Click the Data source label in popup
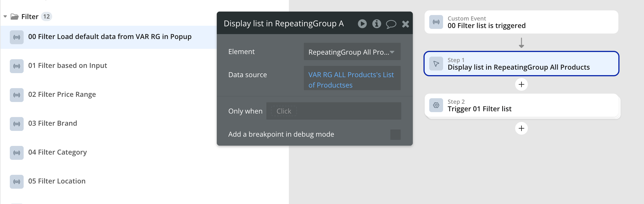Screen dimensions: 644x204 click(248, 75)
